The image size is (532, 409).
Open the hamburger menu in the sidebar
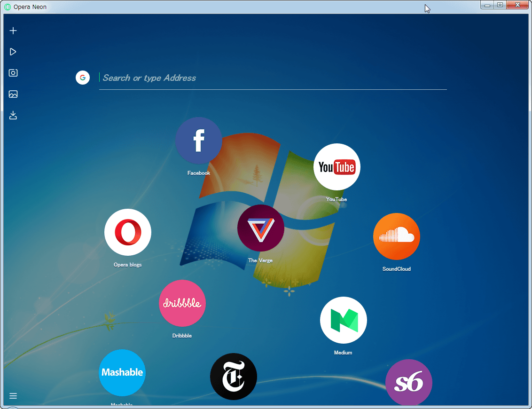pyautogui.click(x=13, y=396)
